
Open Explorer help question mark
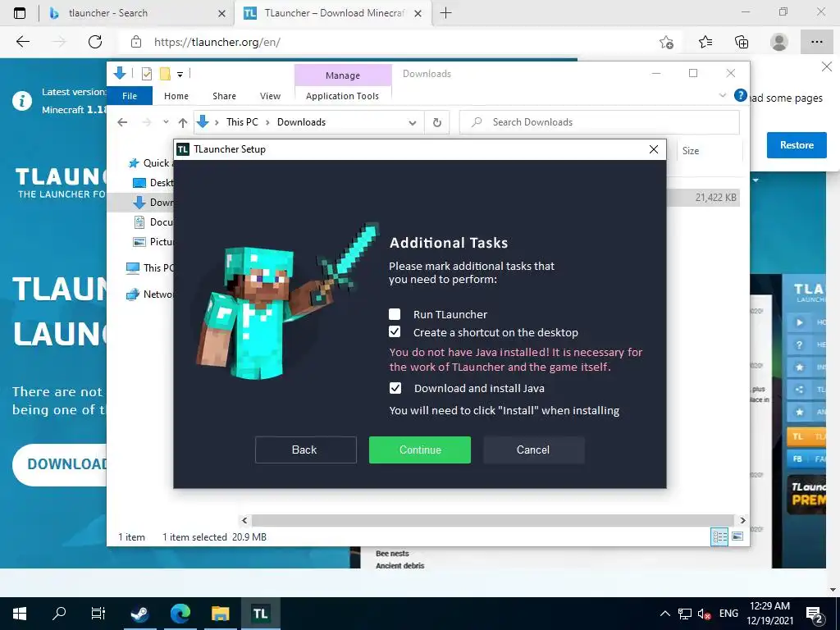tap(741, 95)
